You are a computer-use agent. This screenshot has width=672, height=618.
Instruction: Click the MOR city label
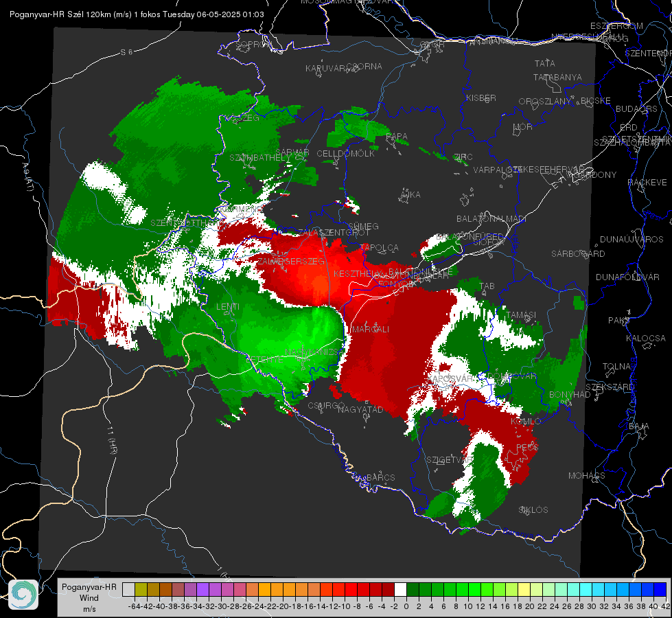[x=523, y=126]
